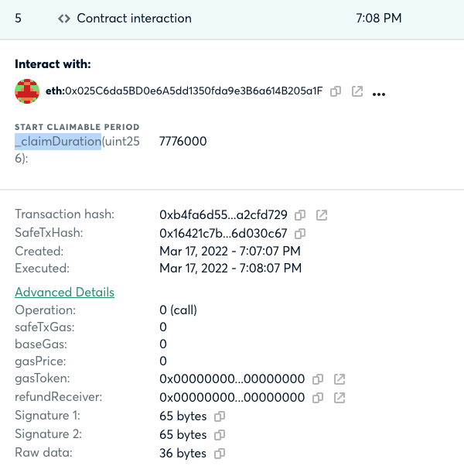Click the 7:08 PM timestamp in header
Screen dimensions: 464x476
point(378,19)
